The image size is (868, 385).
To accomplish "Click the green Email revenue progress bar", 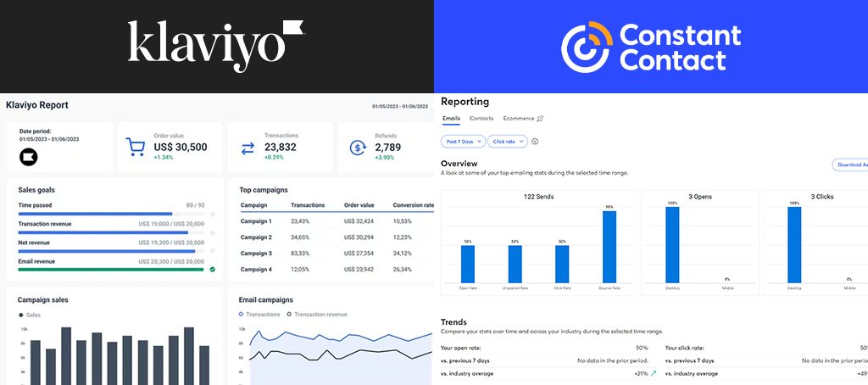I will click(111, 270).
